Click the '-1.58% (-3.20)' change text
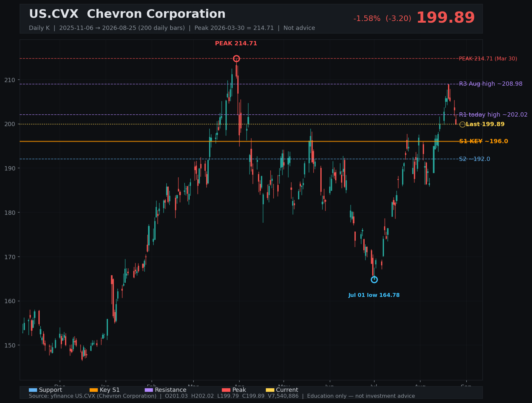Image resolution: width=532 pixels, height=403 pixels. pyautogui.click(x=382, y=19)
